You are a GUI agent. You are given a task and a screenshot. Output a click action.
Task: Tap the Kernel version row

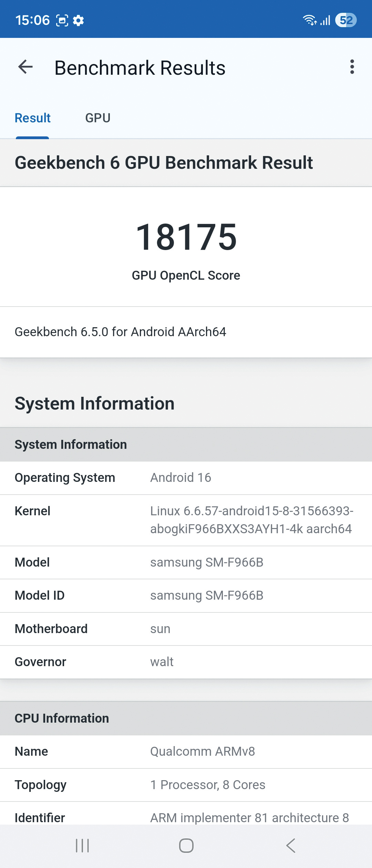pos(186,520)
